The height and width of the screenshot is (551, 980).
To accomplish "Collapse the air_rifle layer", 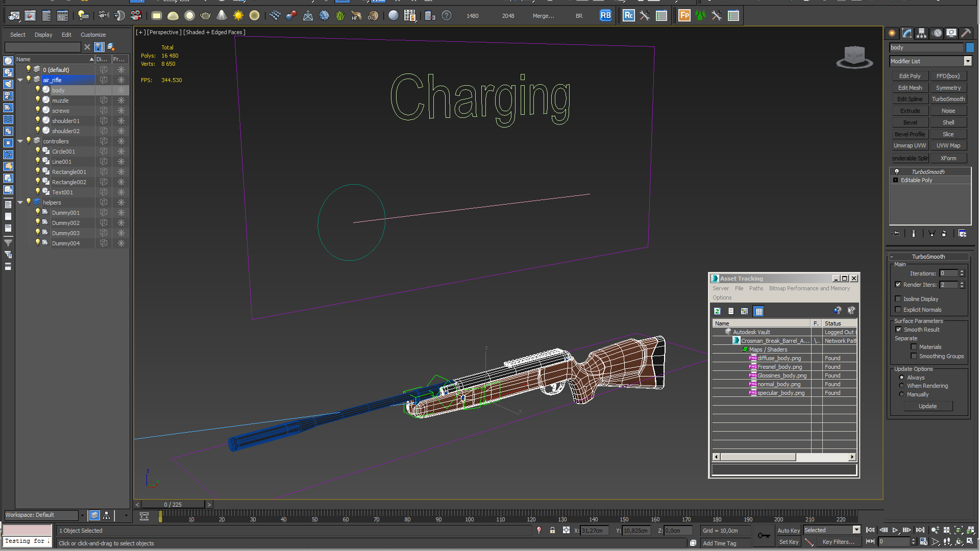I will [20, 80].
